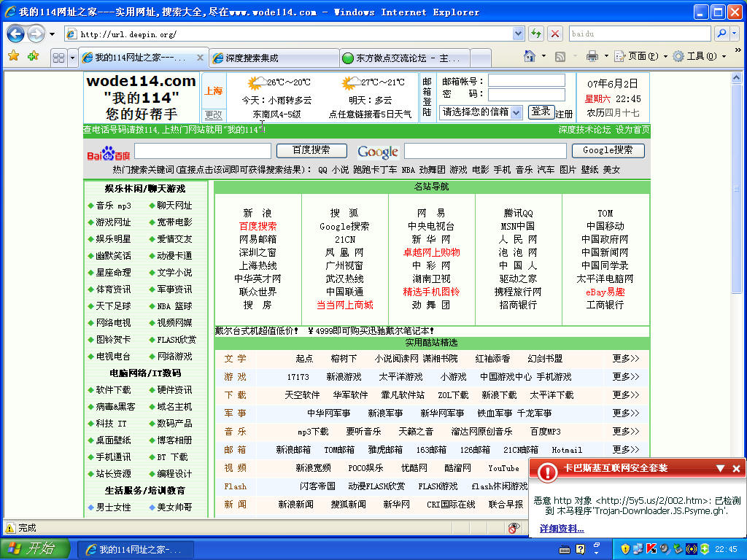Close the 我的114网址之家 tab
Viewport: 747px width, 560px height.
coord(200,58)
